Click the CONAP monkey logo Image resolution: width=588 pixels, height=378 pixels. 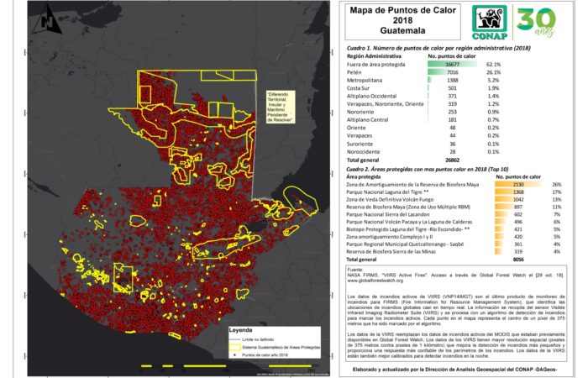point(490,22)
